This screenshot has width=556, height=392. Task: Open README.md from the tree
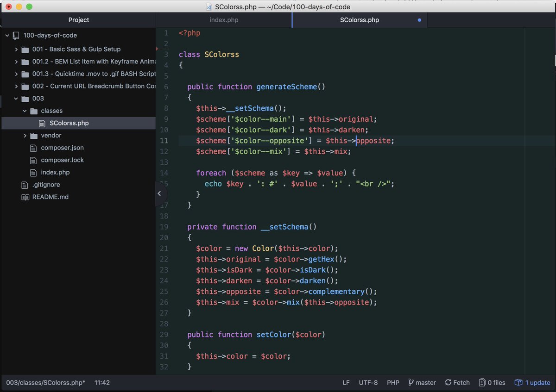pos(51,197)
